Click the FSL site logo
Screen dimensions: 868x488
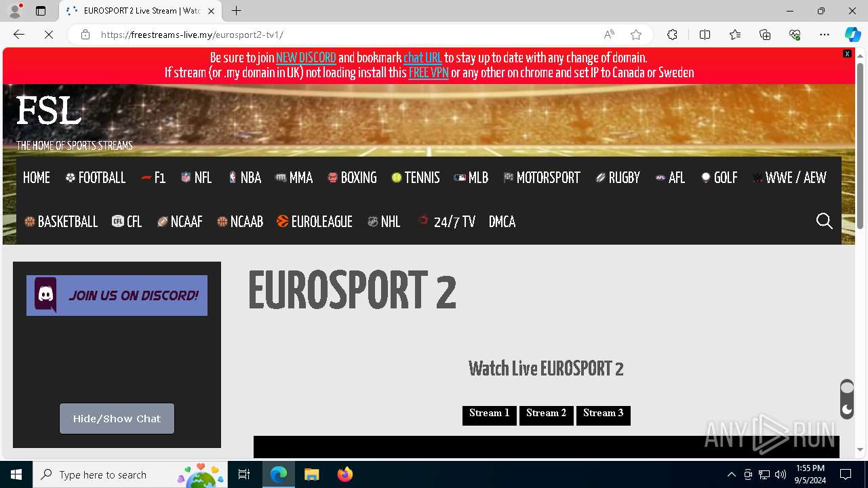[x=49, y=110]
